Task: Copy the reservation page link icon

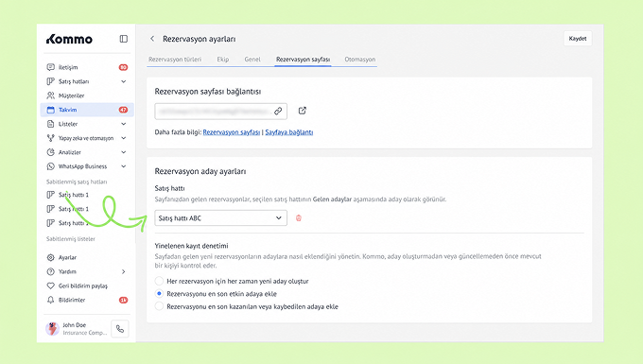Action: (x=278, y=111)
